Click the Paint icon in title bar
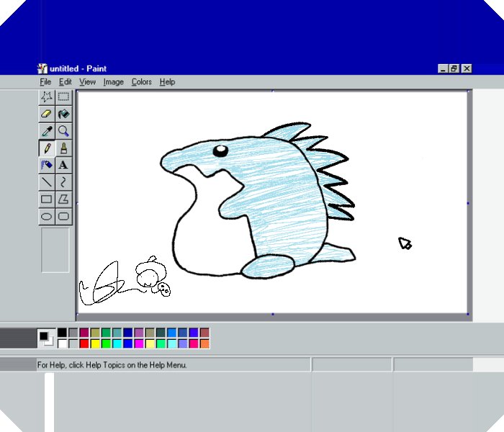 [42, 68]
